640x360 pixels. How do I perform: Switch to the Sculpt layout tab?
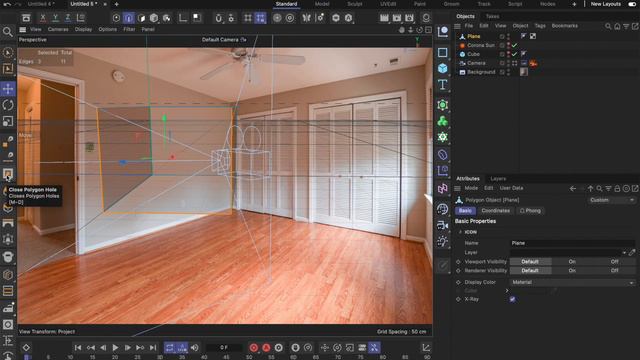(355, 4)
